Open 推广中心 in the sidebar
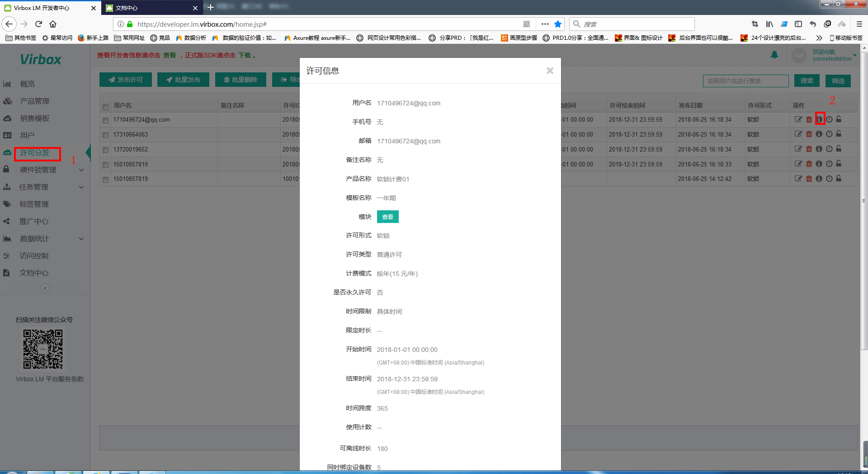The height and width of the screenshot is (474, 868). (x=34, y=221)
